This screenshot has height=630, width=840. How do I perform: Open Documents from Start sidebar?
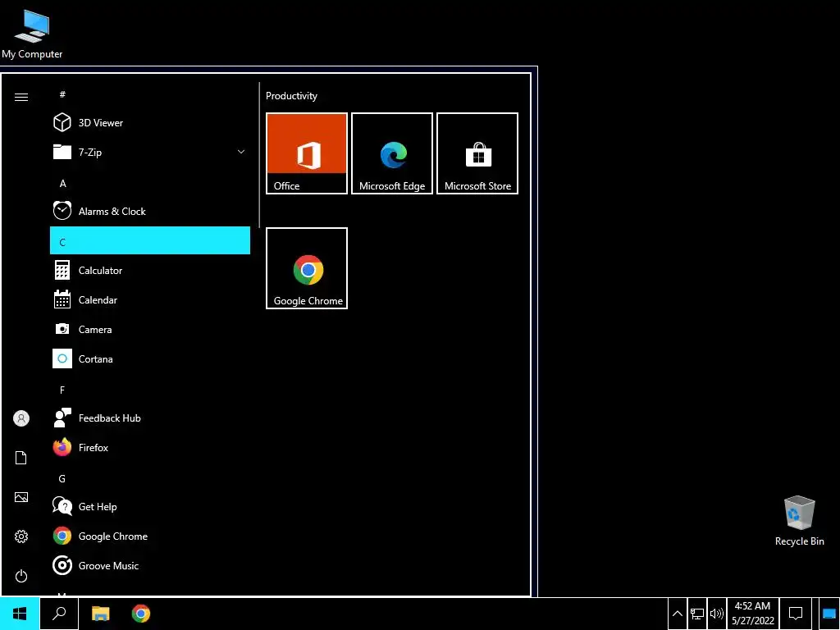pyautogui.click(x=21, y=458)
